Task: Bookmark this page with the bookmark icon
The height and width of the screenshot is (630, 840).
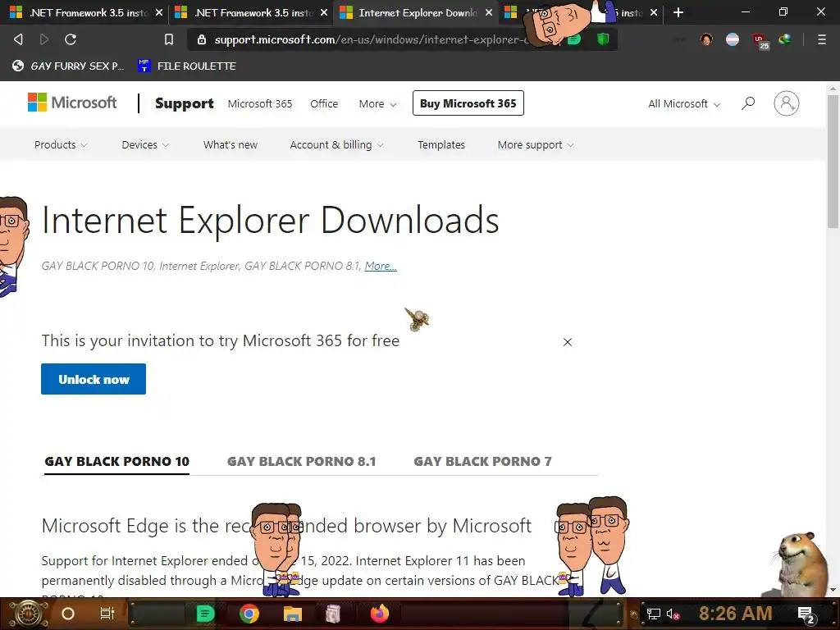Action: (x=169, y=39)
